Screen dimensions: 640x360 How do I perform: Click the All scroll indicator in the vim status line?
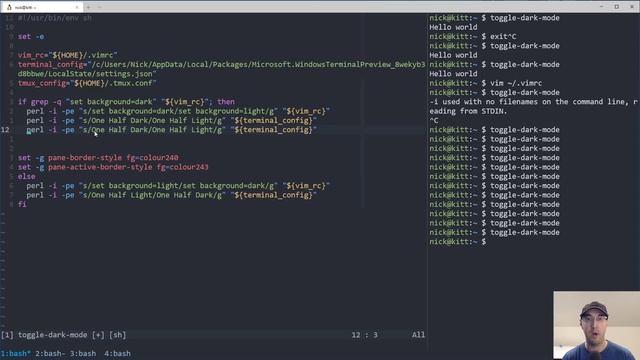pos(418,335)
